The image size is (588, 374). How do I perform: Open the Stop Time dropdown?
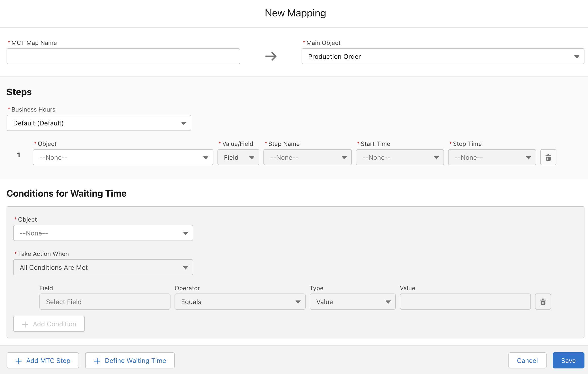click(492, 157)
